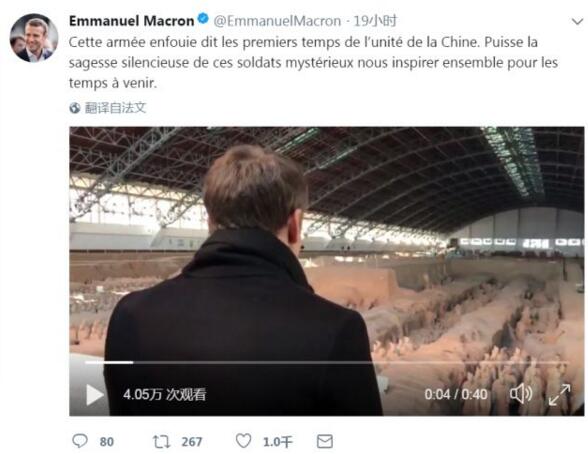This screenshot has height=454, width=588.
Task: Click the reply speech bubble icon
Action: pyautogui.click(x=80, y=441)
